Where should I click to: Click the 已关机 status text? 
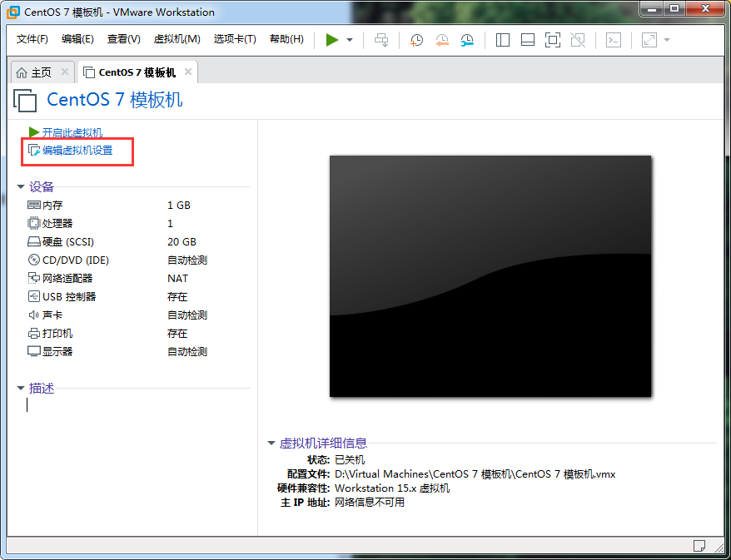[x=350, y=460]
